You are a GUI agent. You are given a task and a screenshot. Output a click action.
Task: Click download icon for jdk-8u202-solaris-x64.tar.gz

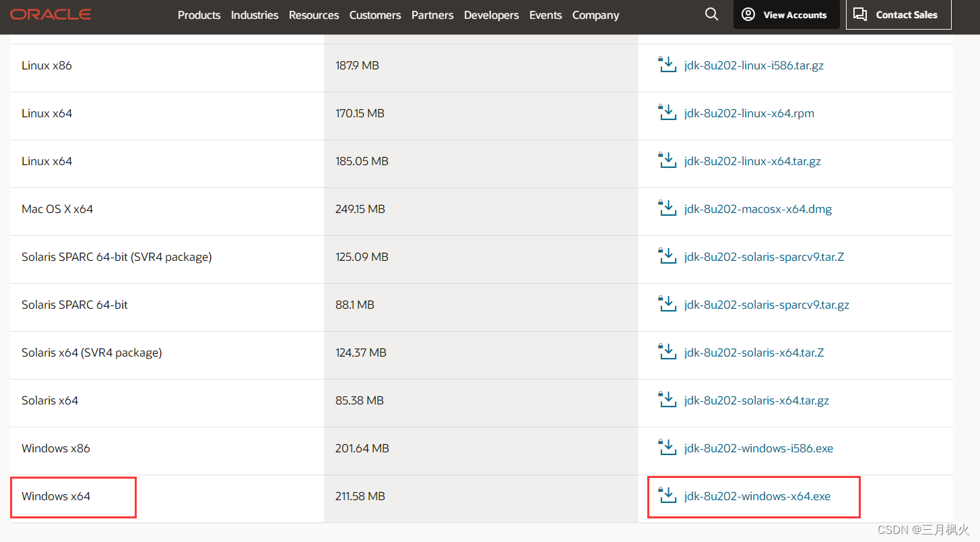click(667, 400)
